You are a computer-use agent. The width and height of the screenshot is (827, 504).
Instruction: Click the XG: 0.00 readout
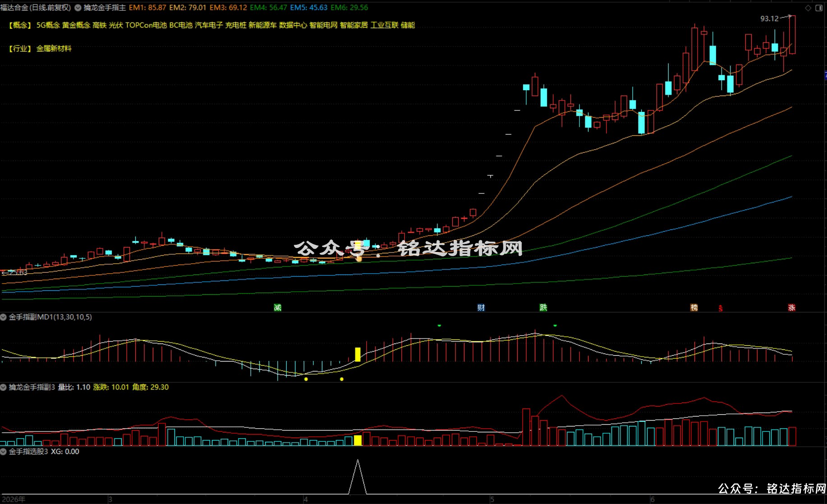pos(65,452)
